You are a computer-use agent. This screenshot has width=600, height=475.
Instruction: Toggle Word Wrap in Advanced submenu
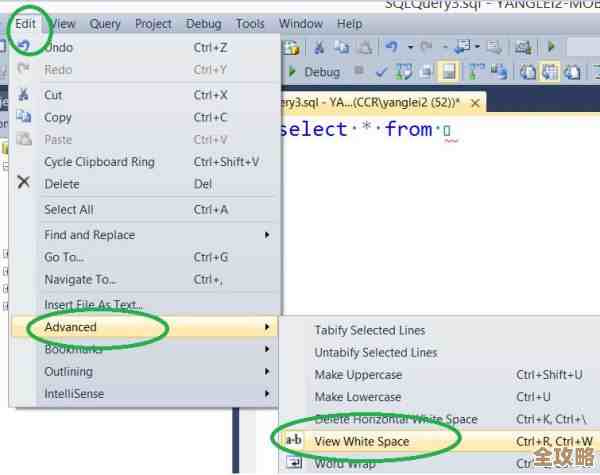(440, 464)
